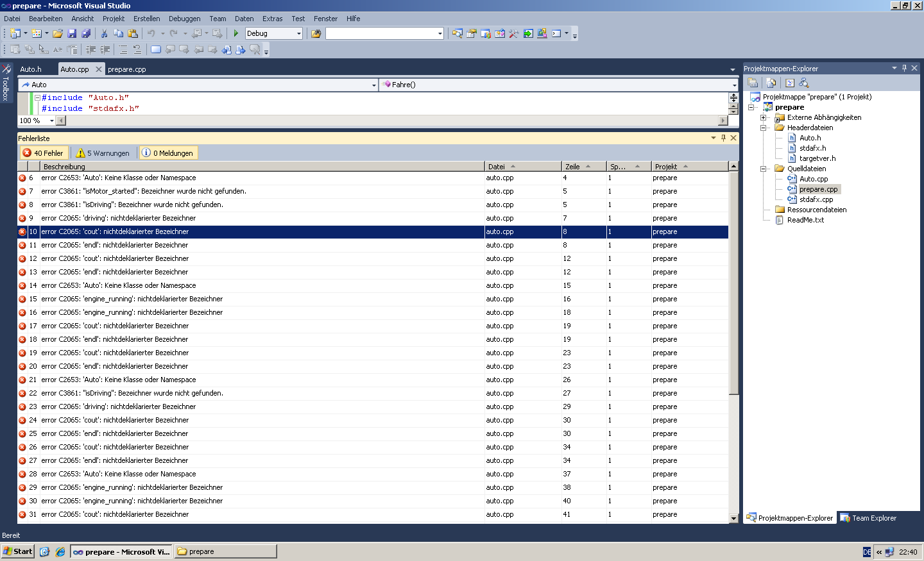Click the Add New Item toolbar icon
The image size is (924, 561).
pos(37,33)
